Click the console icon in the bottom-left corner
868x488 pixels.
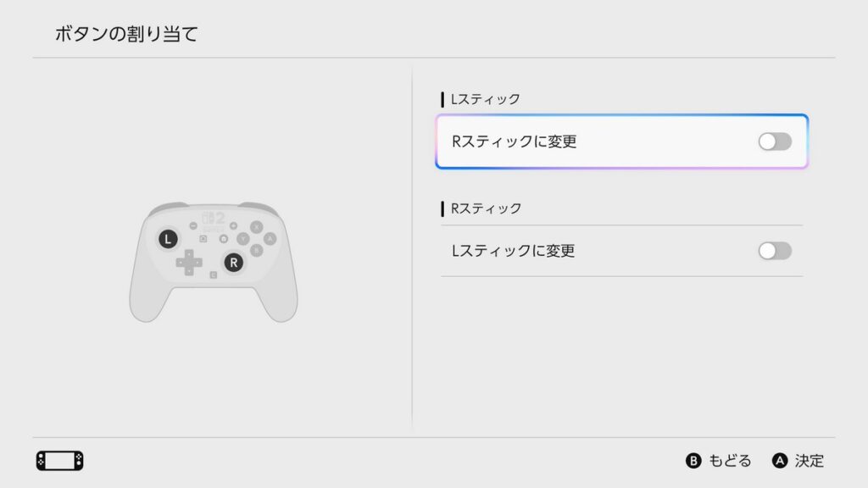click(x=60, y=460)
